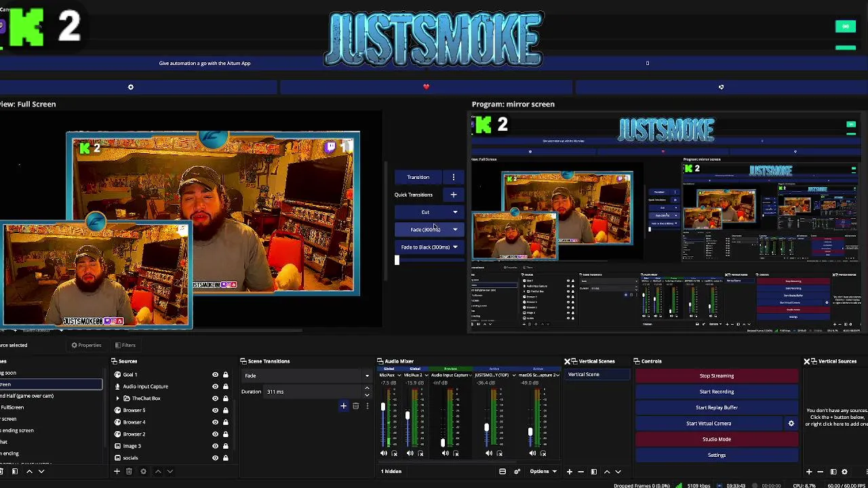This screenshot has height=488, width=868.
Task: Add a vertical scene with plus icon
Action: pyautogui.click(x=570, y=472)
